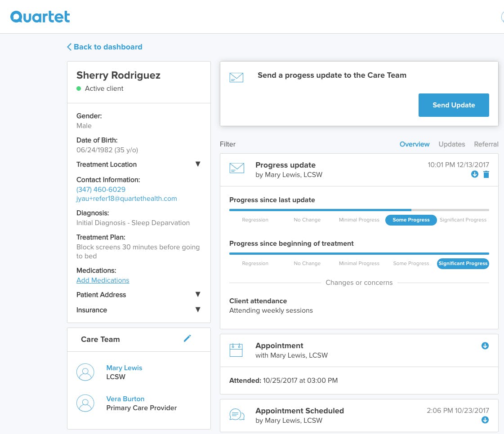Screen dimensions: 504x434
Task: Click the pencil icon to edit Care Team
Action: coord(187,339)
